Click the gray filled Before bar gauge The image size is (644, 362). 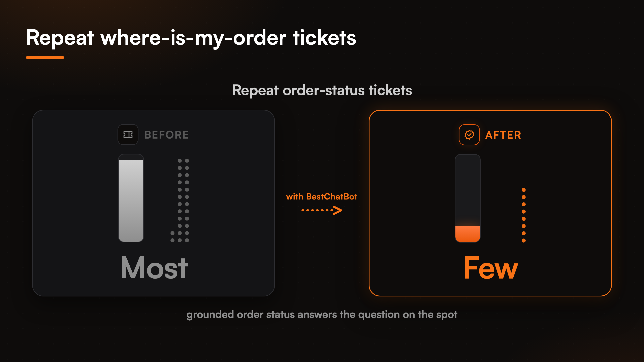click(x=131, y=201)
